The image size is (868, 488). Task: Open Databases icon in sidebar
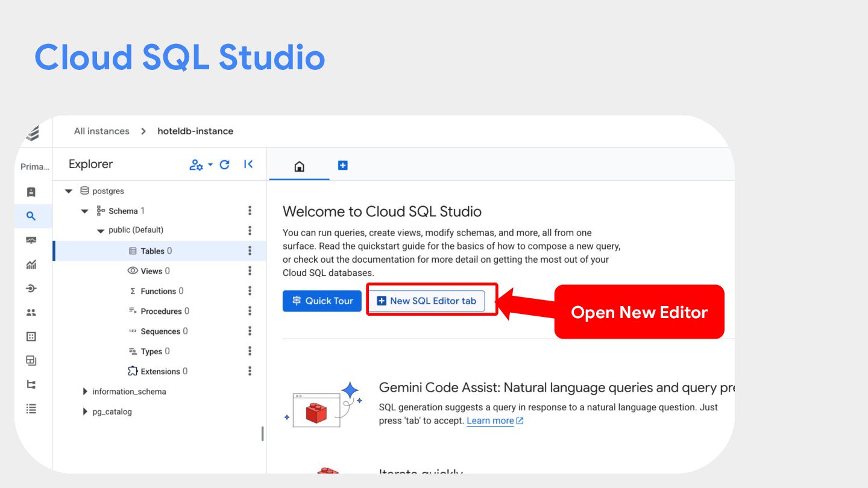31,337
